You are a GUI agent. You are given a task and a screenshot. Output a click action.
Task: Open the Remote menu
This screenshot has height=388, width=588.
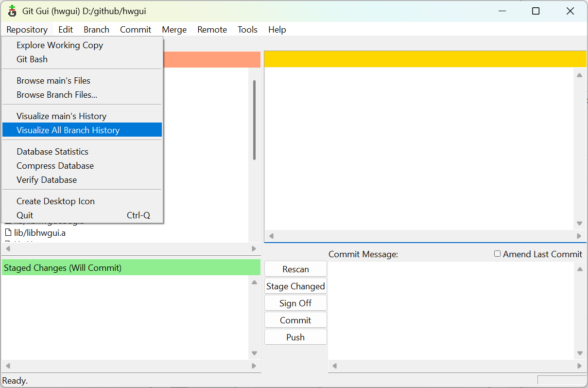point(212,30)
